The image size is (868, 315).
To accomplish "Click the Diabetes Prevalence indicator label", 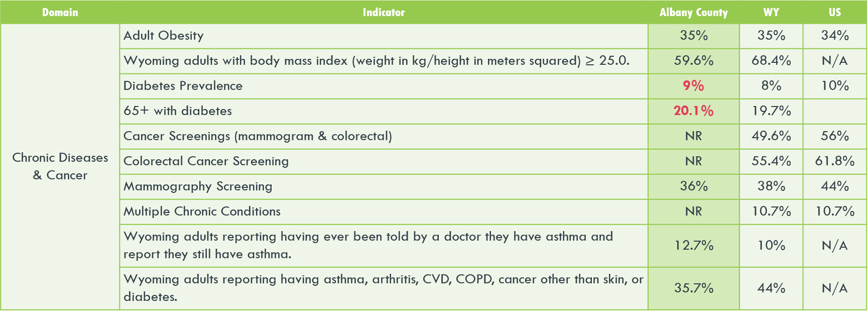I will [x=183, y=86].
